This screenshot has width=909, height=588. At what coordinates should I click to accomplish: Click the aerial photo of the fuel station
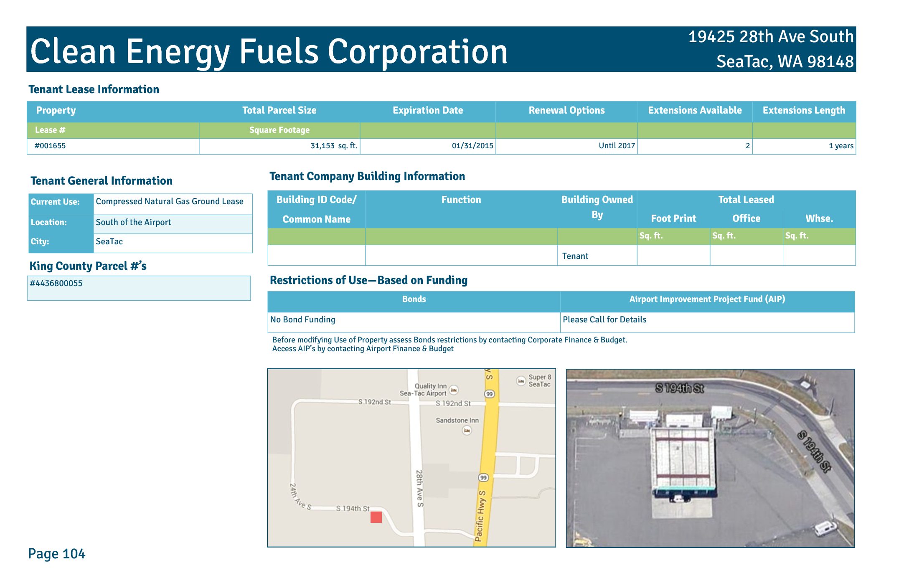click(710, 458)
